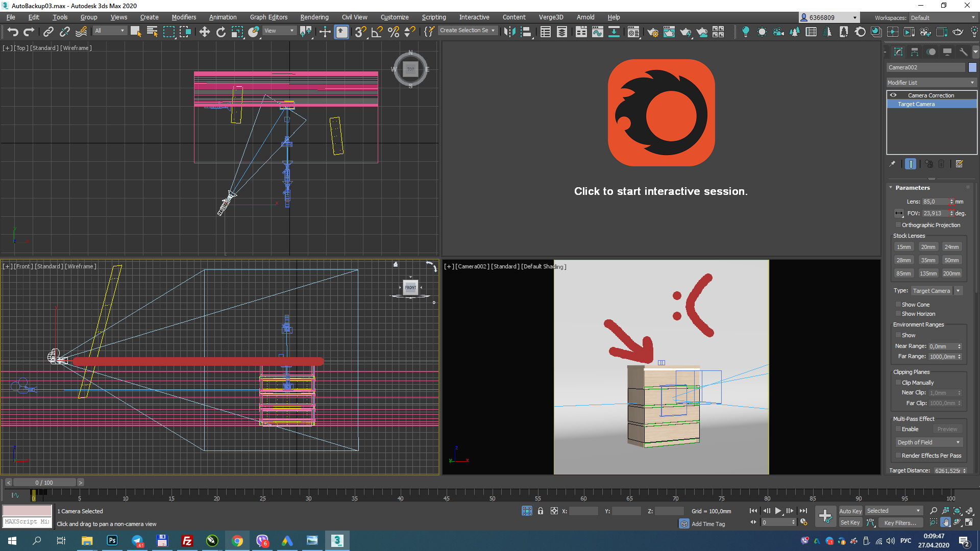Open the Scripting menu

[x=434, y=17]
